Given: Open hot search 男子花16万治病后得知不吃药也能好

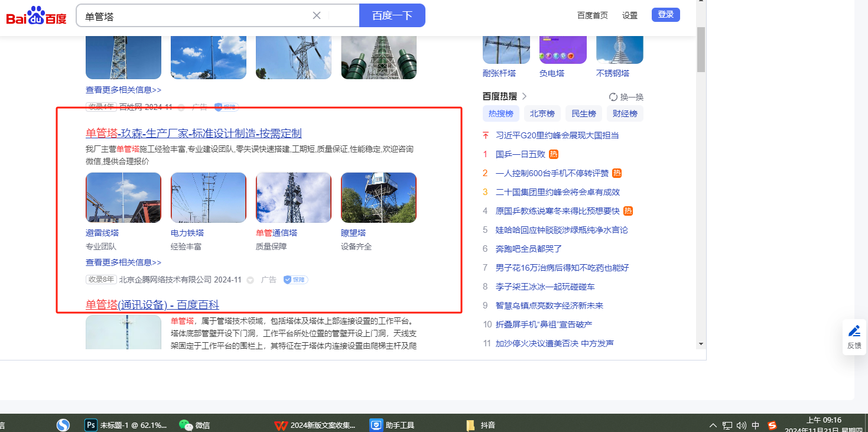Looking at the screenshot, I should (563, 268).
